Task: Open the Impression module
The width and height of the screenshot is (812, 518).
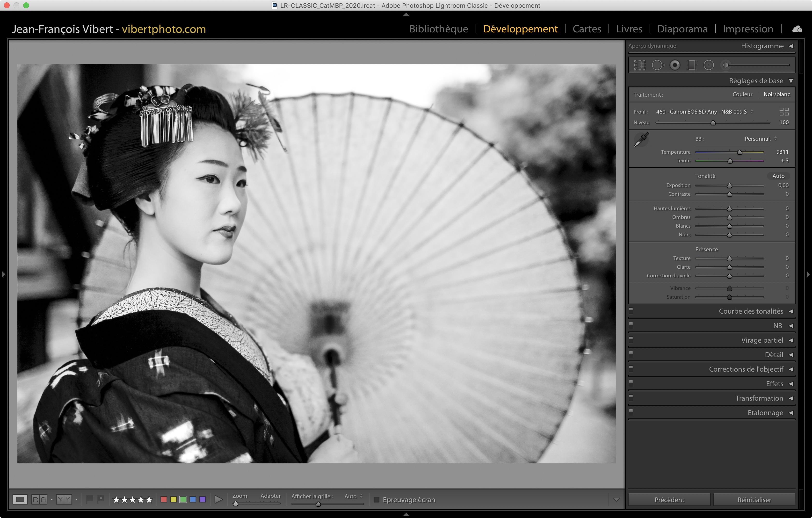Action: point(747,29)
